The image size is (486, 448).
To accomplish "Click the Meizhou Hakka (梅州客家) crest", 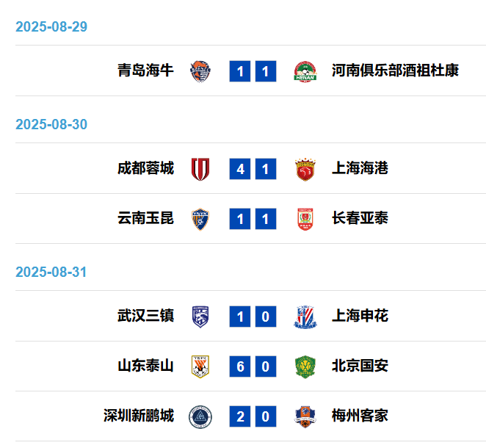I will tap(305, 416).
